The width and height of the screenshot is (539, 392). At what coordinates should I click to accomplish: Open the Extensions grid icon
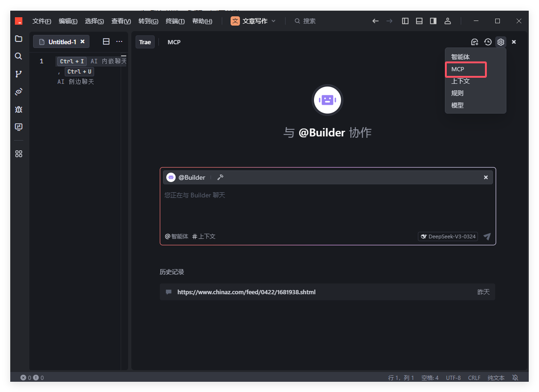pyautogui.click(x=19, y=154)
